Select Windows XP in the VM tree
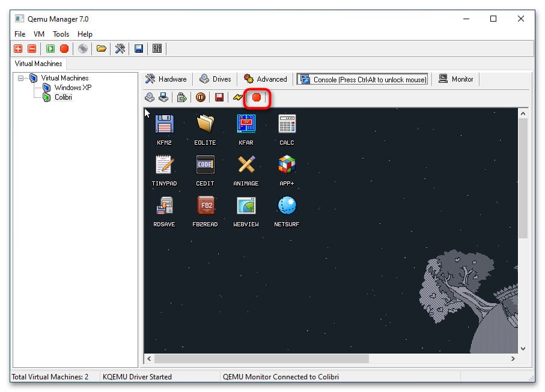The width and height of the screenshot is (545, 392). (x=73, y=88)
